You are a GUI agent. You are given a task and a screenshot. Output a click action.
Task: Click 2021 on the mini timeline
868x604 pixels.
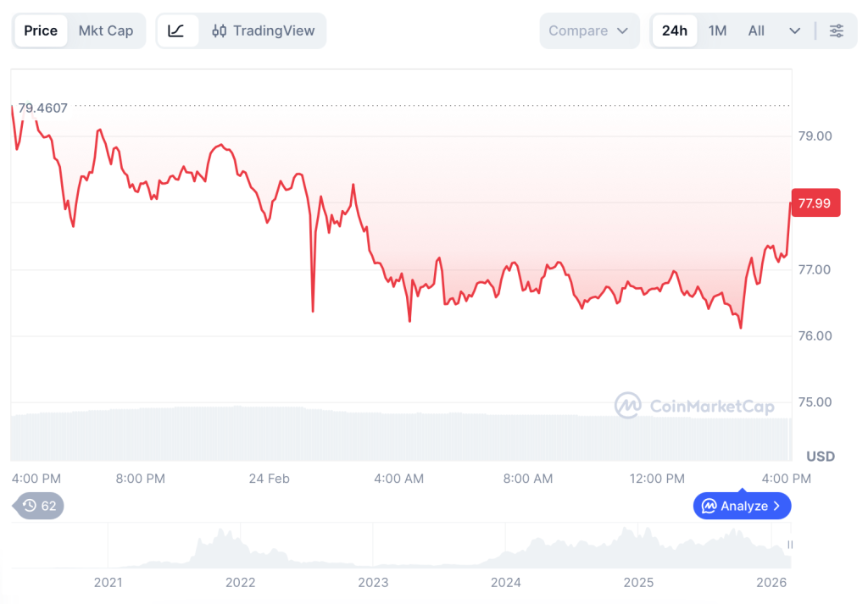[x=108, y=583]
